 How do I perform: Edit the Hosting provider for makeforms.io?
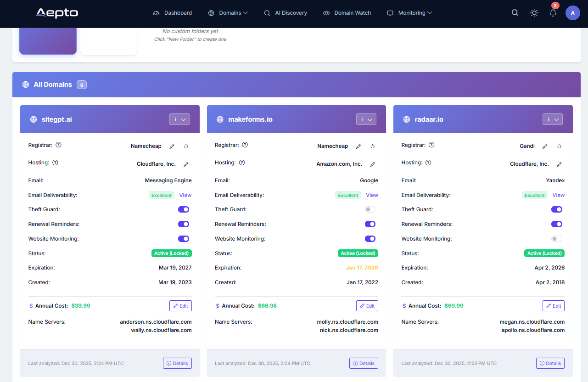372,164
